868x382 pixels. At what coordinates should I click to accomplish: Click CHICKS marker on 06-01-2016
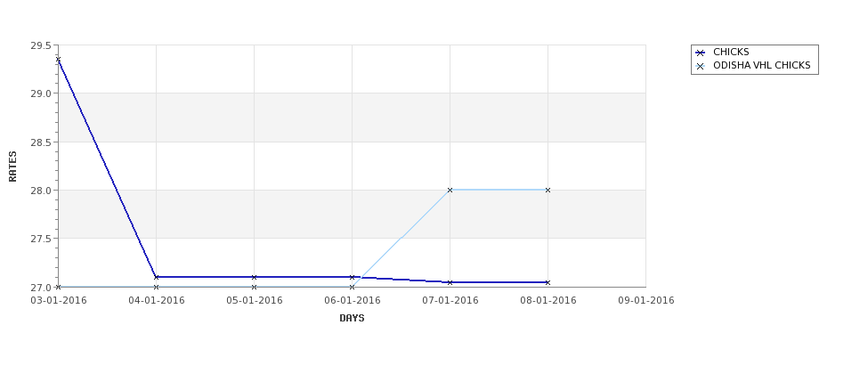click(x=352, y=277)
